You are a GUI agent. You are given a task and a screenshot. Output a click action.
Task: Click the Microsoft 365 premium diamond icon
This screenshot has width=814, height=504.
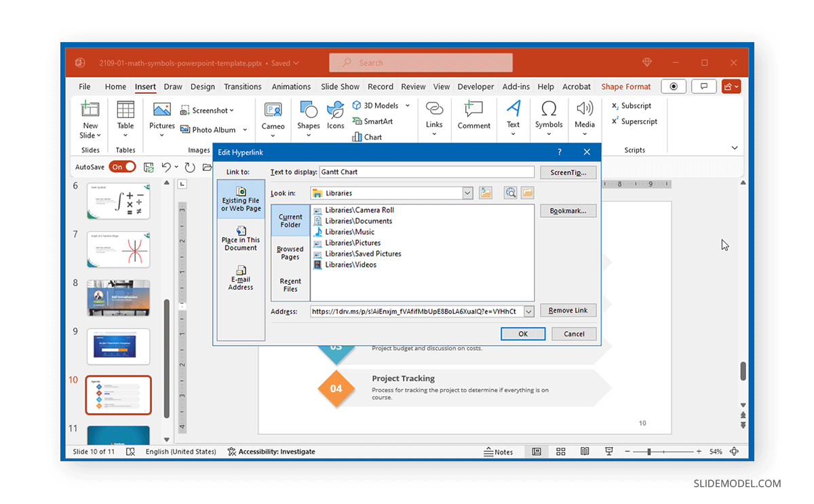pyautogui.click(x=647, y=62)
